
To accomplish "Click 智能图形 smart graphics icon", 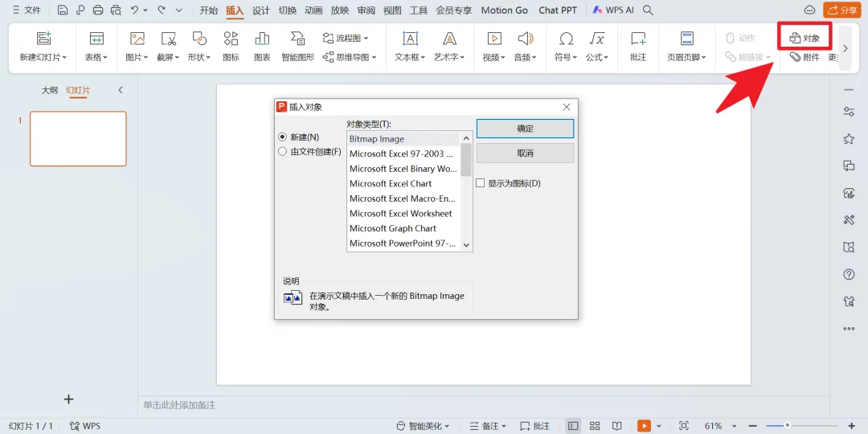I will [298, 39].
